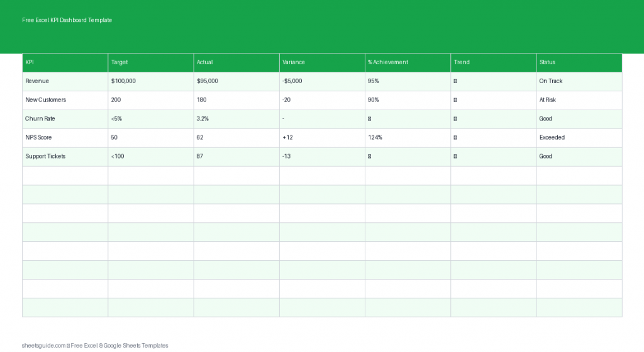Click the Trend icon in the New Customers row

click(455, 100)
